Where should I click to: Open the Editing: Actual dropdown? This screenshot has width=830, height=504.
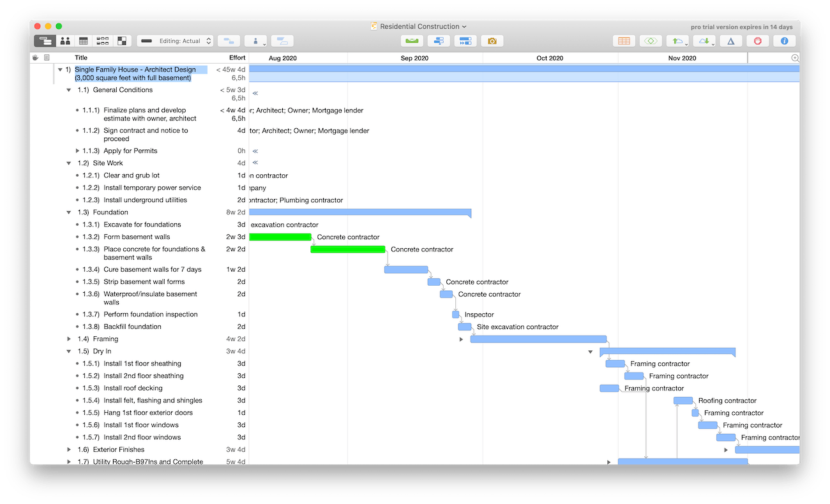click(176, 41)
